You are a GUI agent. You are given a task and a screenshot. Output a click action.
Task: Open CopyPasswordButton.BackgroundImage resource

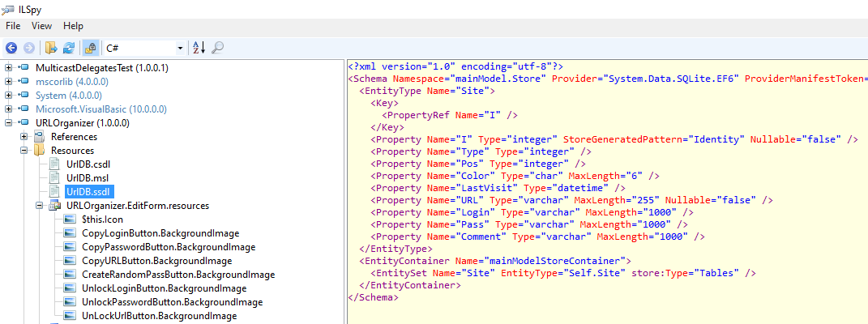click(x=169, y=246)
